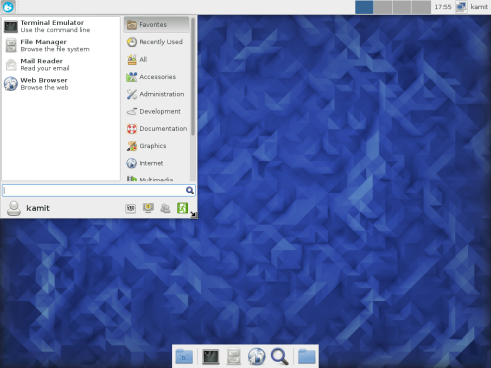The image size is (491, 368).
Task: Click the kamit username label in menu
Action: pyautogui.click(x=38, y=208)
